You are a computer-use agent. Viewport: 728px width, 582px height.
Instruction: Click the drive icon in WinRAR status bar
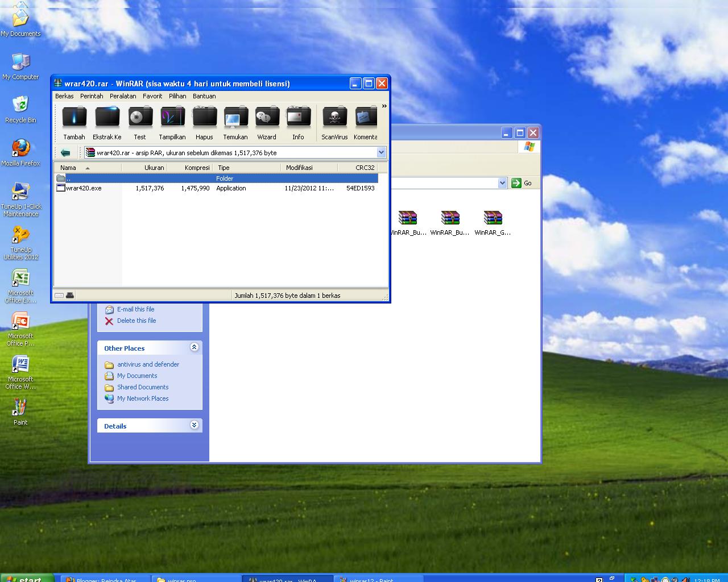(x=59, y=296)
